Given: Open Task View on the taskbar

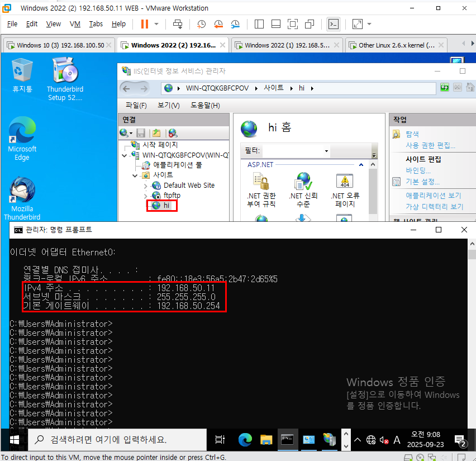Looking at the screenshot, I should [220, 440].
